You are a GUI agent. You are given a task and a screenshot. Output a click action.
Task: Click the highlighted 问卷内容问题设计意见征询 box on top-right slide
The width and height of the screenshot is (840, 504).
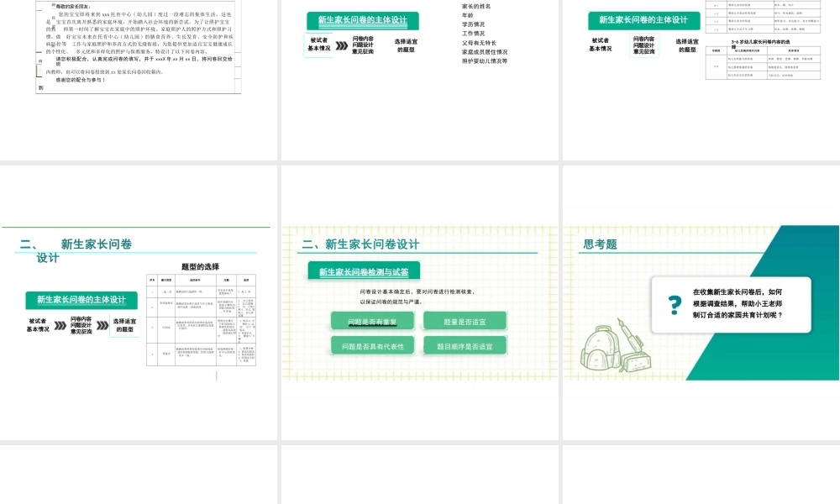click(643, 45)
